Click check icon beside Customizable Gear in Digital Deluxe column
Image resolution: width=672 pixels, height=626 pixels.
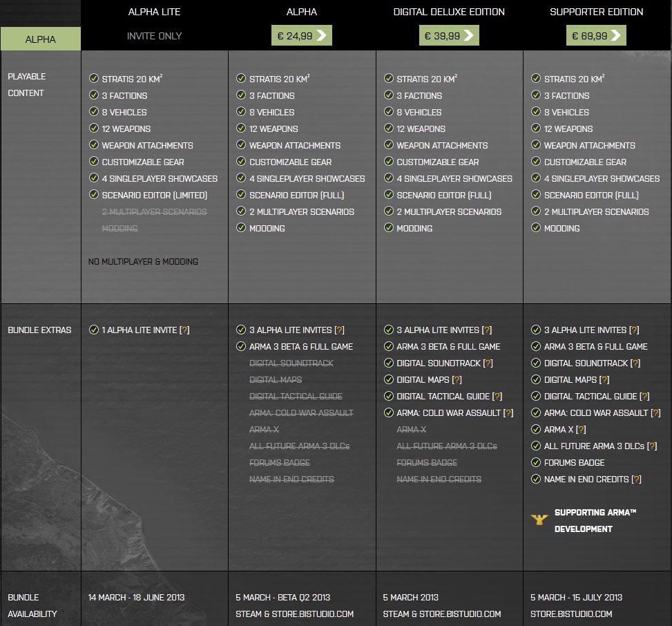(x=389, y=161)
